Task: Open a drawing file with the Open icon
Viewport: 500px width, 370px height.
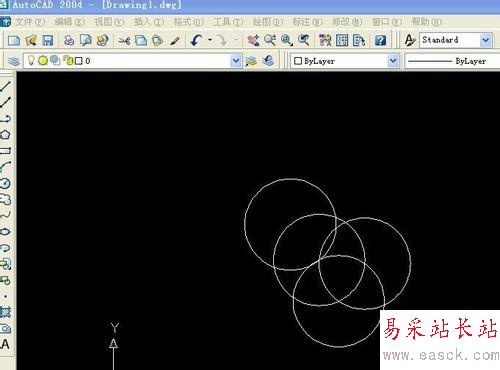Action: pos(31,40)
